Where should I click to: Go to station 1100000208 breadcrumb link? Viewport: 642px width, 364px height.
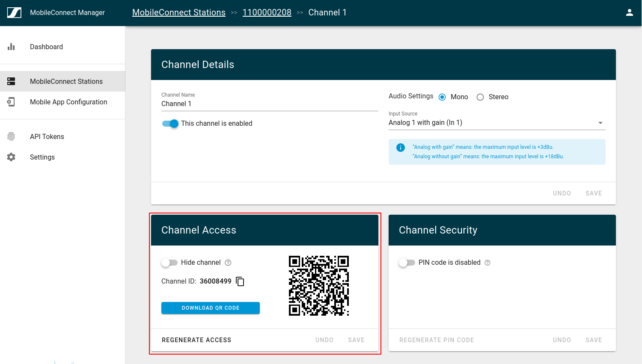267,12
